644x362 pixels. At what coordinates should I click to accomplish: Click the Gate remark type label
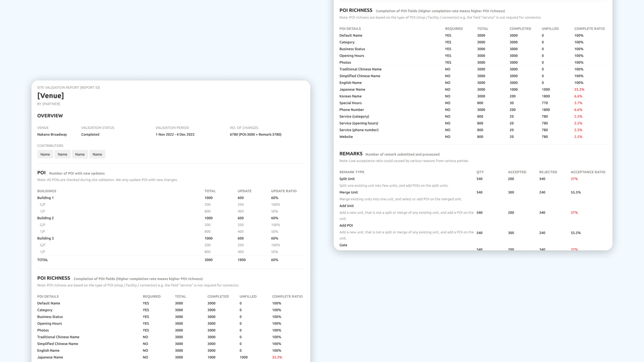pos(343,245)
